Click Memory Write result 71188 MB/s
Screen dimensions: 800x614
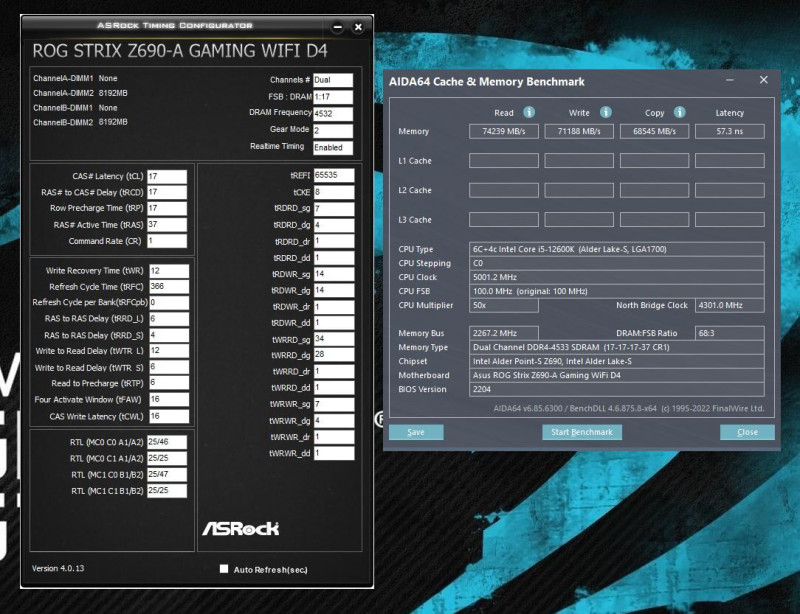pos(579,131)
